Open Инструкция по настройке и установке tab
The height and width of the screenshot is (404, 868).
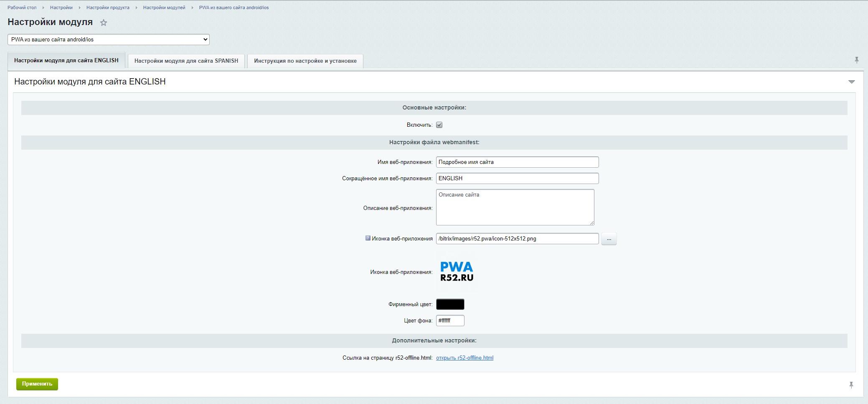pyautogui.click(x=305, y=61)
